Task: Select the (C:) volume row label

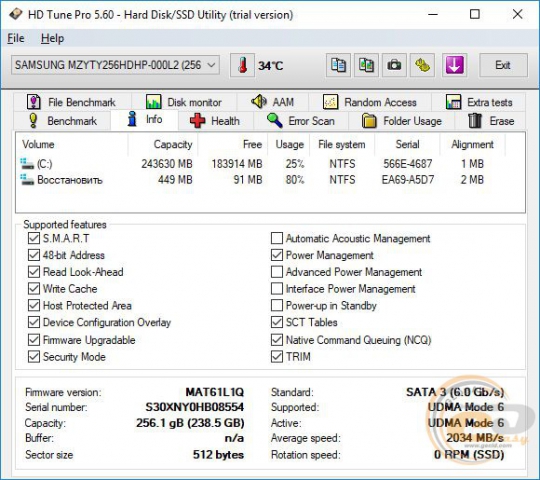Action: (x=44, y=164)
